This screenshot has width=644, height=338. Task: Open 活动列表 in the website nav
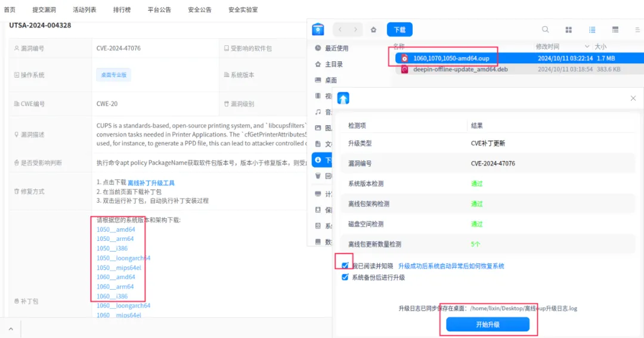tap(84, 10)
